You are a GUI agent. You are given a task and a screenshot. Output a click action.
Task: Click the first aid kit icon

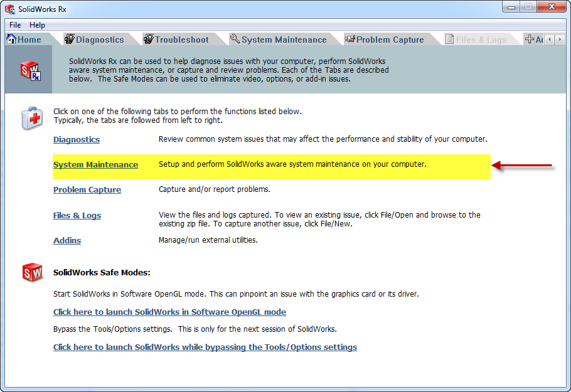click(32, 119)
